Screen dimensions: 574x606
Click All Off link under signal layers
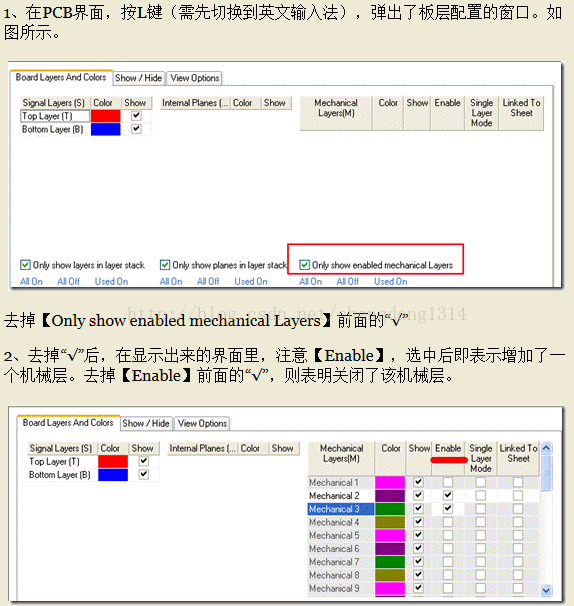point(68,281)
